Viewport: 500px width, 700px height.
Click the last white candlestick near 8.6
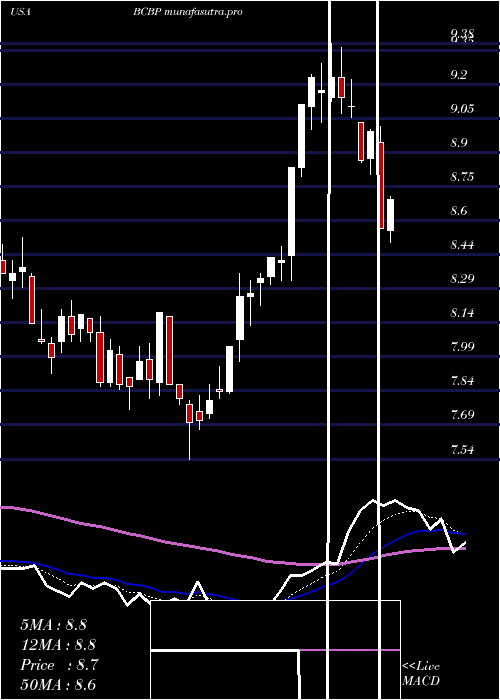coord(391,215)
